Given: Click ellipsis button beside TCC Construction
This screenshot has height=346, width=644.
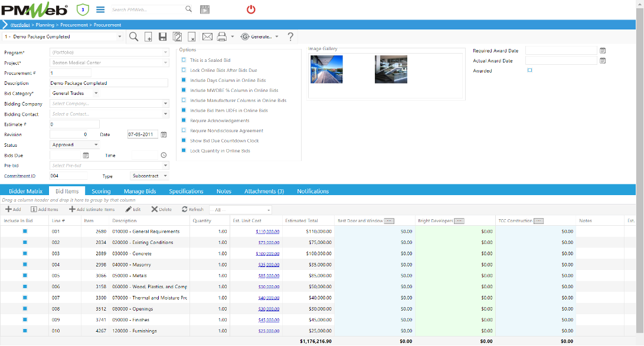Looking at the screenshot, I should (x=538, y=221).
